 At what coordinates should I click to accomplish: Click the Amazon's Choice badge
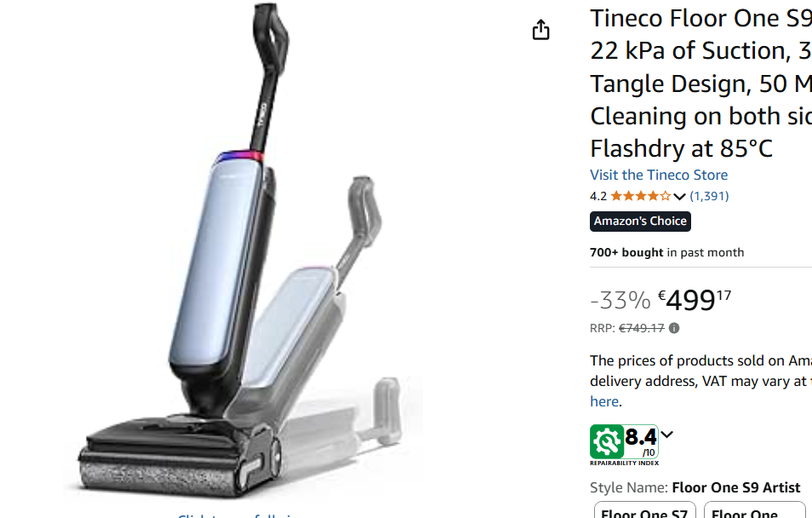click(x=640, y=222)
